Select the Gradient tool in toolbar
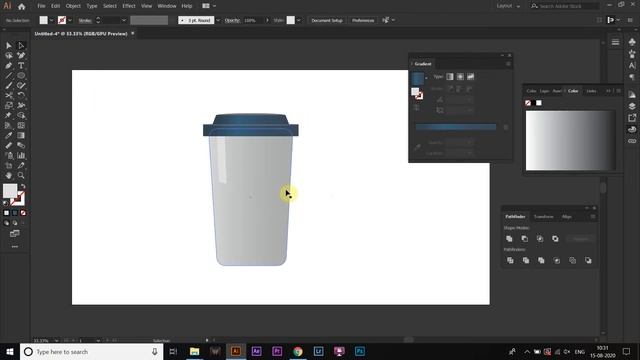The image size is (640, 360). pyautogui.click(x=21, y=136)
